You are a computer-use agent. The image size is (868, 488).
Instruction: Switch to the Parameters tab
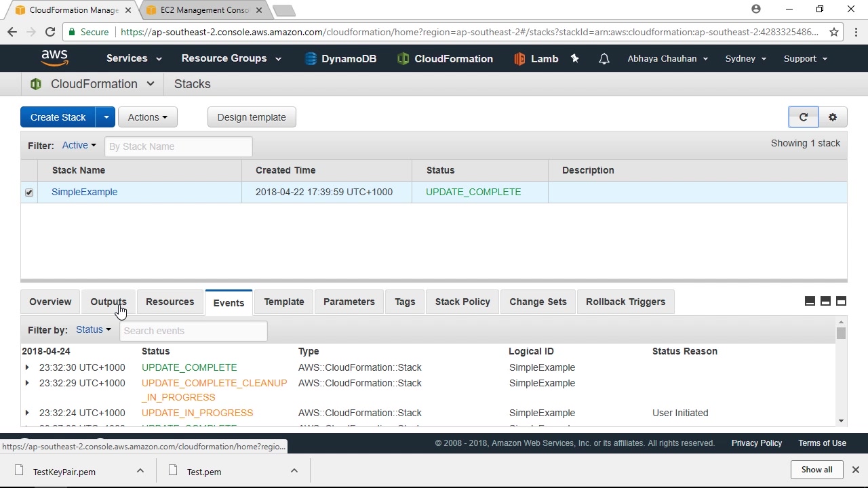[349, 302]
